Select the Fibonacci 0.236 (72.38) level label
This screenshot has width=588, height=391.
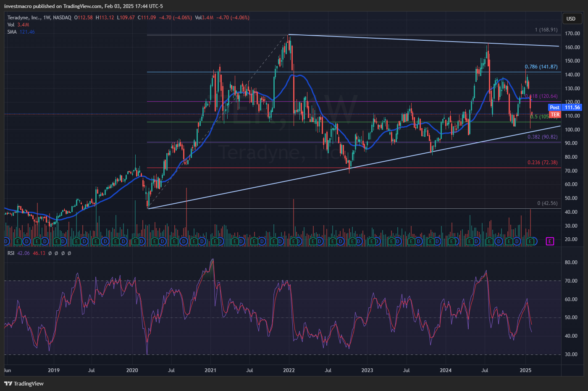[x=543, y=163]
